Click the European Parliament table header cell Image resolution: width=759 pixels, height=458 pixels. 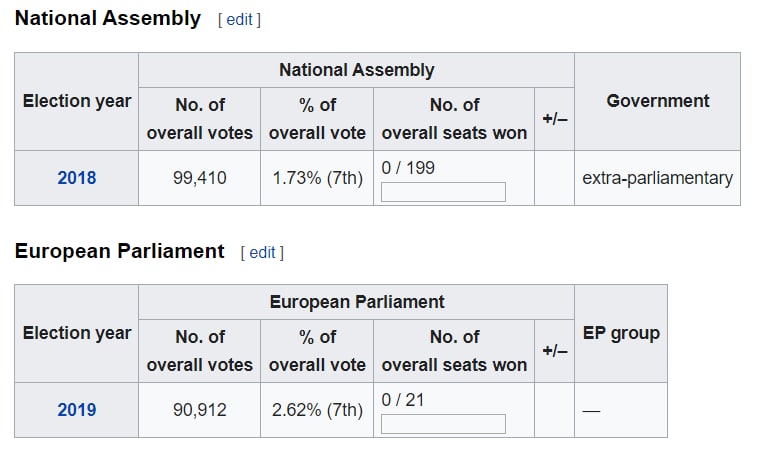[356, 302]
